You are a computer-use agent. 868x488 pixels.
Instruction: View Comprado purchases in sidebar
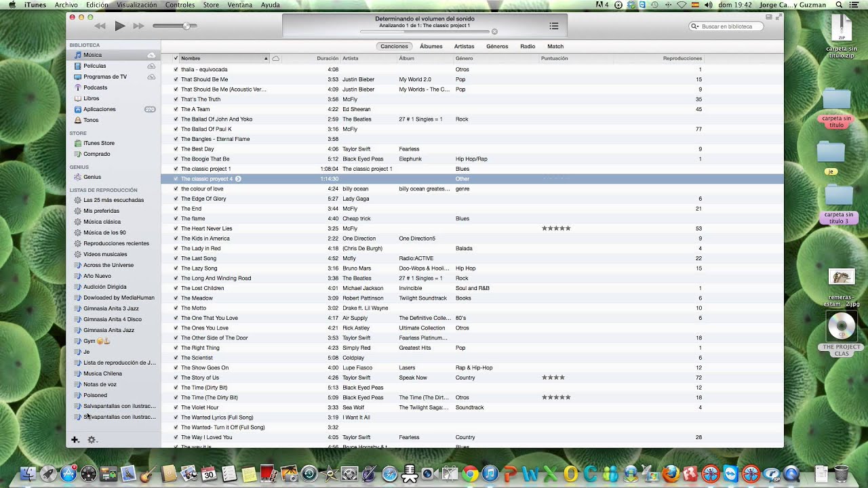coord(113,154)
